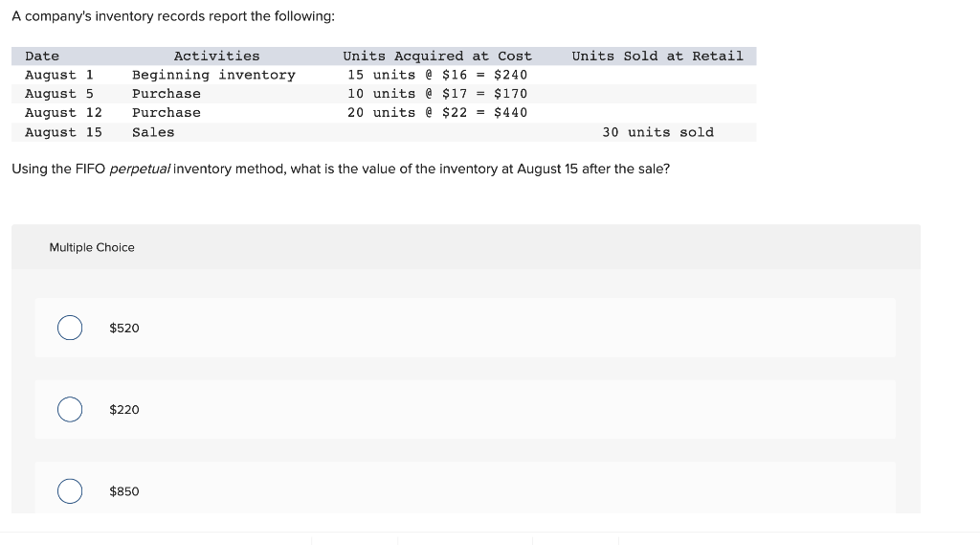Click '10 units @ $17 = $170'
980x545 pixels.
tap(437, 93)
